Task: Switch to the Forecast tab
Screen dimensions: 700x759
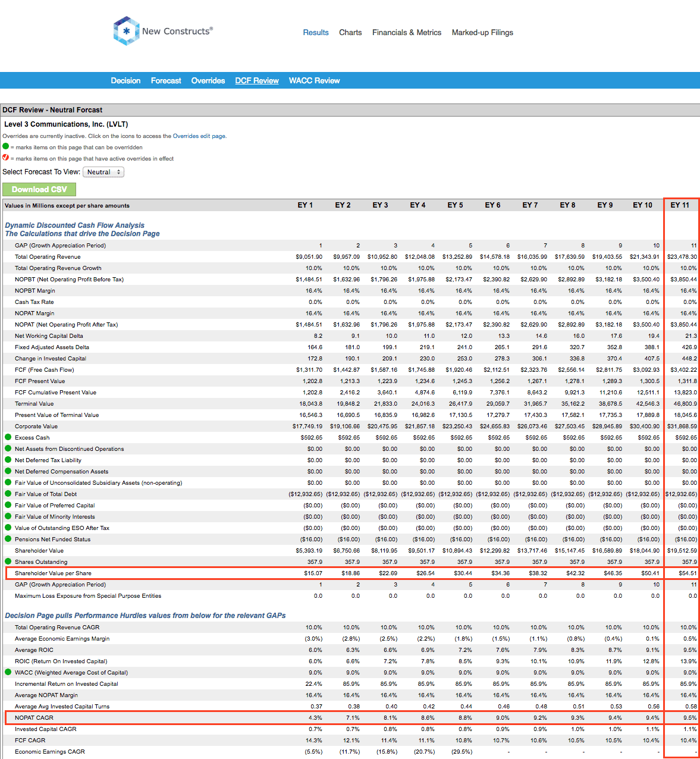Action: tap(166, 81)
